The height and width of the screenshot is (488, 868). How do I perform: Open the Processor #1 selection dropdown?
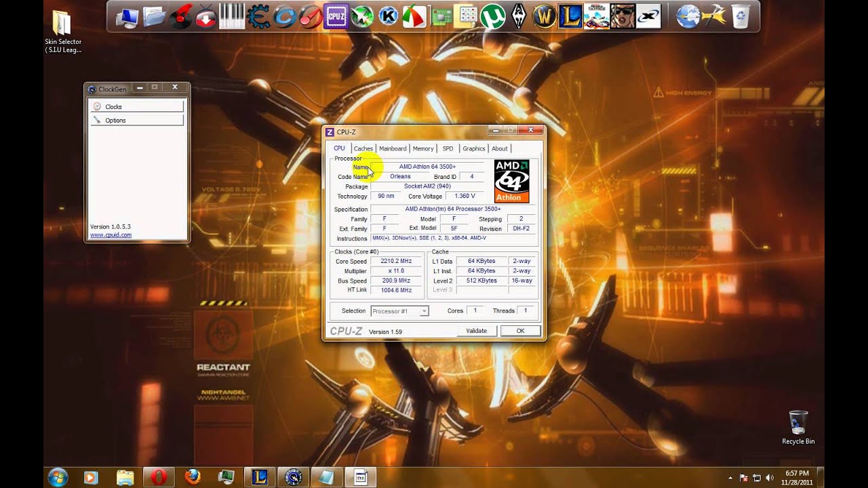click(399, 311)
